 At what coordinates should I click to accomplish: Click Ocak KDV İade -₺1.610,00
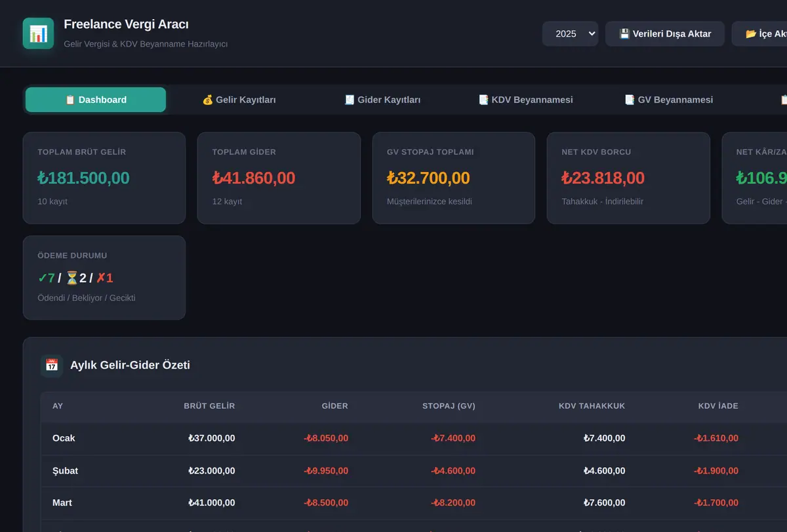tap(716, 438)
